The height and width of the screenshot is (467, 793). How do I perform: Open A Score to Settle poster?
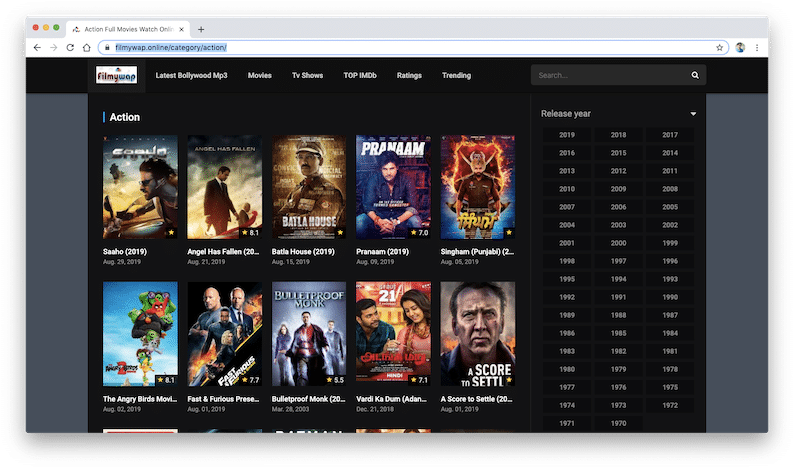tap(478, 334)
